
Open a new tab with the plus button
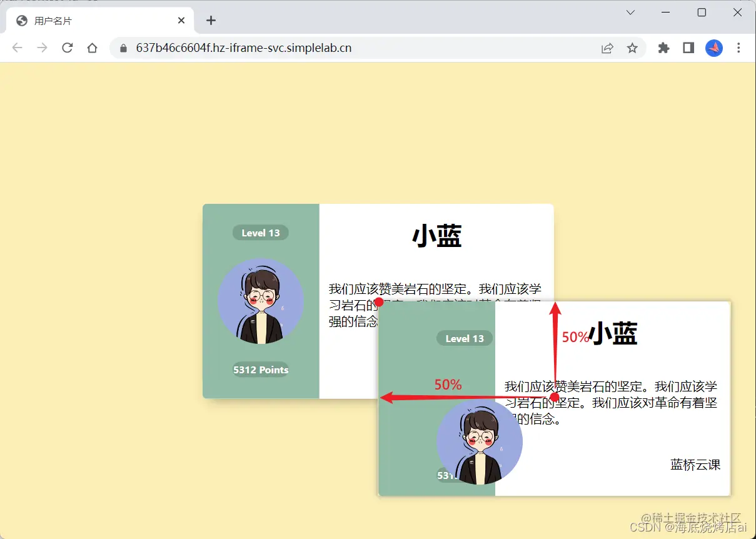coord(211,20)
